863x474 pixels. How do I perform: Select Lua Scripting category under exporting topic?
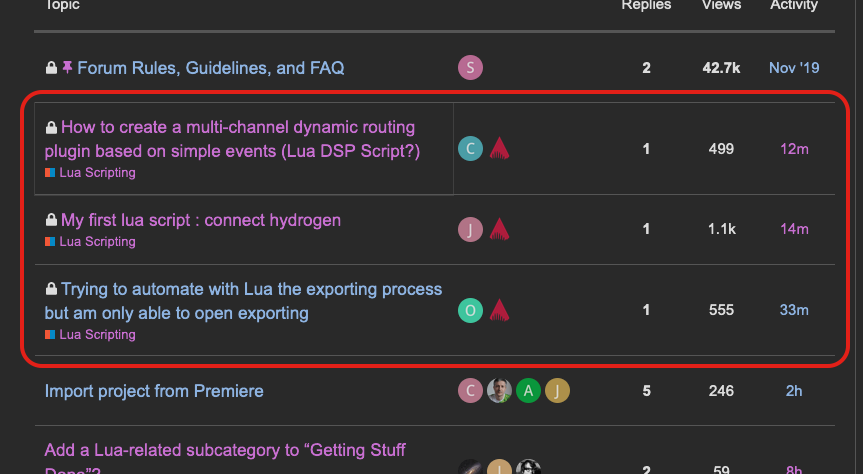[x=96, y=335]
